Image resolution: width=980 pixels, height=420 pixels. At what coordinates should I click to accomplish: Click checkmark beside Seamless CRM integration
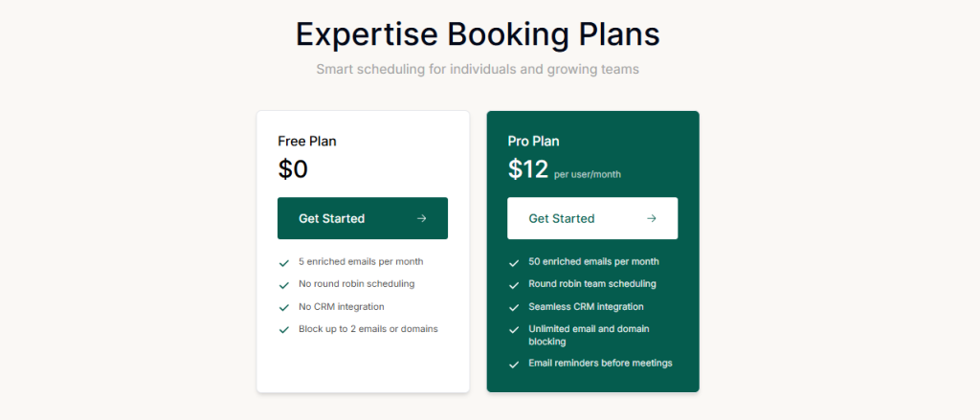(x=514, y=307)
